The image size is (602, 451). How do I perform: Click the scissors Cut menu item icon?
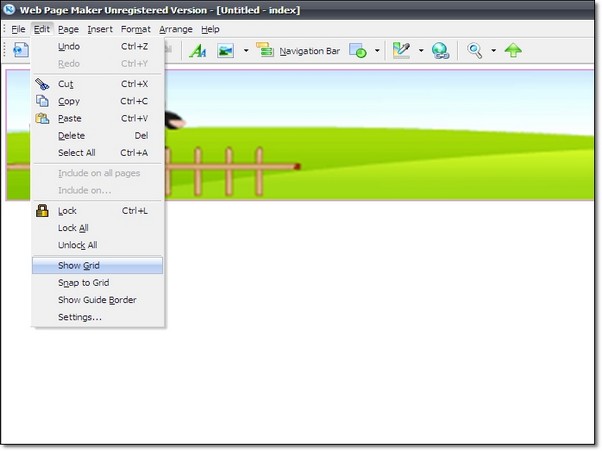pos(42,84)
